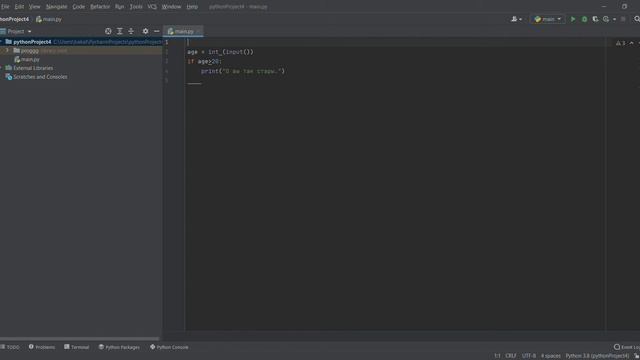Place cursor on the age = int(input()) line
The width and height of the screenshot is (640, 360).
pos(220,52)
